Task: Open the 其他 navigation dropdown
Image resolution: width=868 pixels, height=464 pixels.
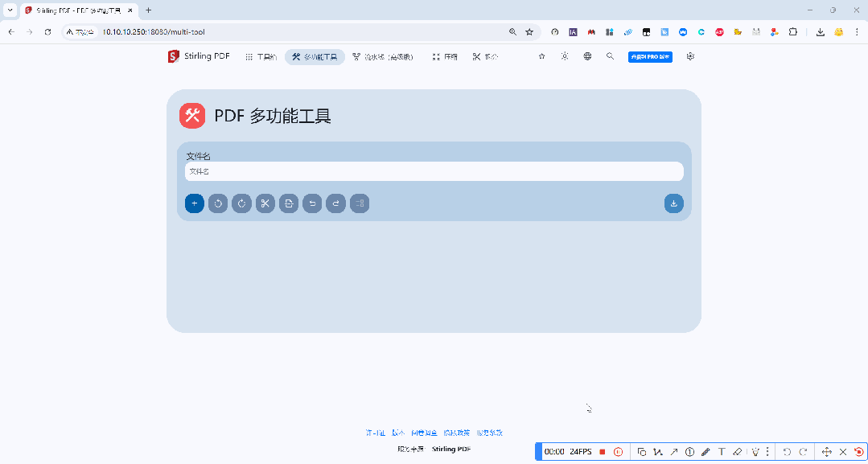Action: tap(484, 56)
